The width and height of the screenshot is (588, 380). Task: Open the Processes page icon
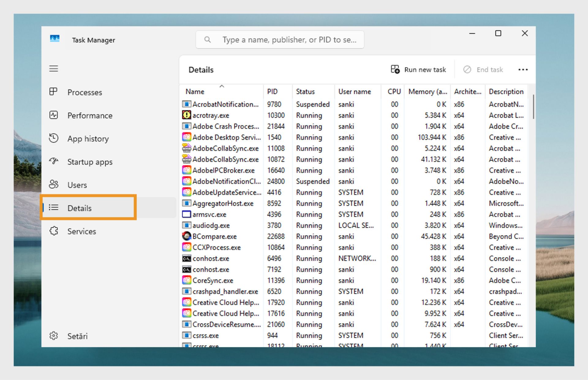pos(54,92)
